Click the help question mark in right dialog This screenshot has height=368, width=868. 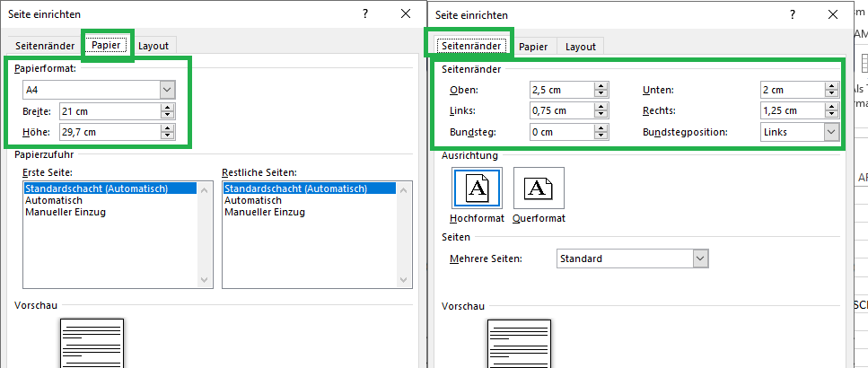coord(792,14)
